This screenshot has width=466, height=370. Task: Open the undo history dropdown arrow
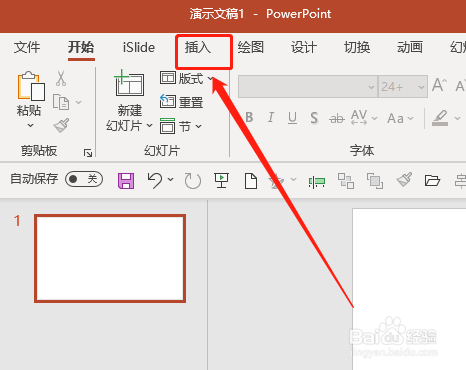pos(170,179)
